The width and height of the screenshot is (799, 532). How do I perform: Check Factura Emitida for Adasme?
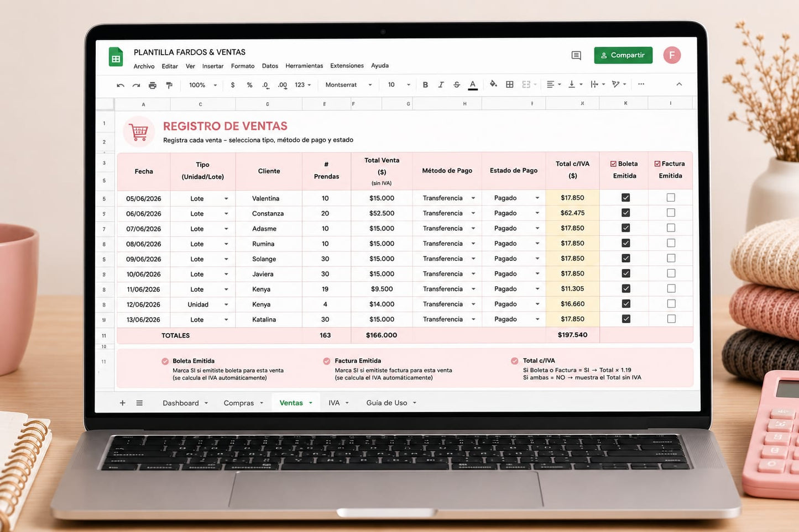(x=671, y=228)
